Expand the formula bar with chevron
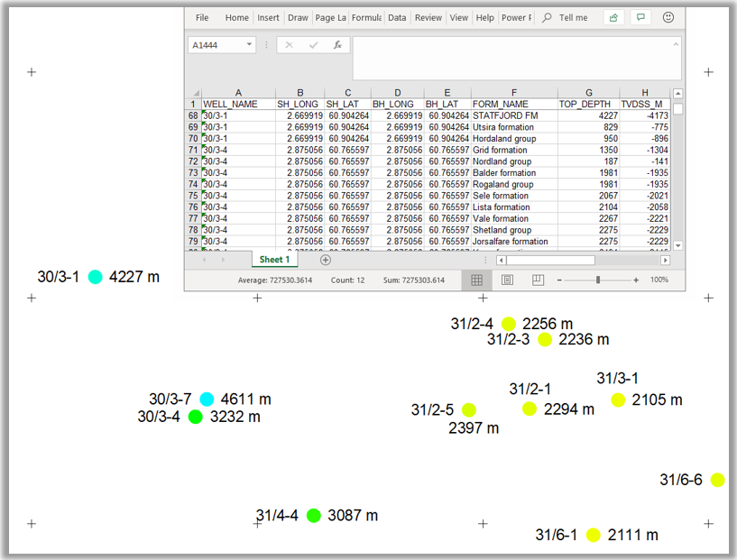Viewport: 737px width, 560px height. click(675, 43)
